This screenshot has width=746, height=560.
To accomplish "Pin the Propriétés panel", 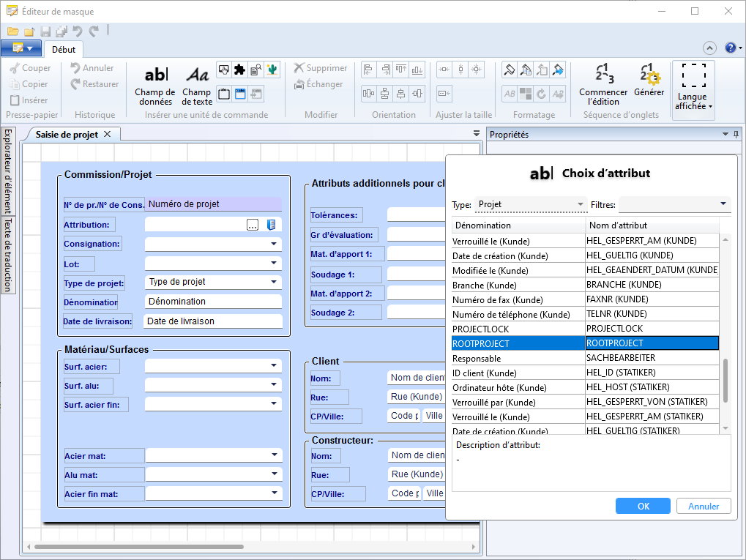I will (736, 134).
